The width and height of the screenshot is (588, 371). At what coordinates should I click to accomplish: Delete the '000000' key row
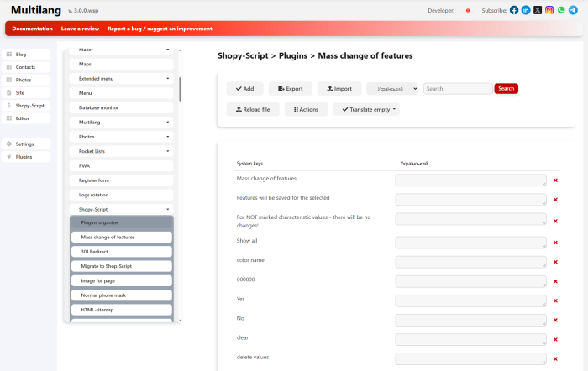[x=555, y=281]
